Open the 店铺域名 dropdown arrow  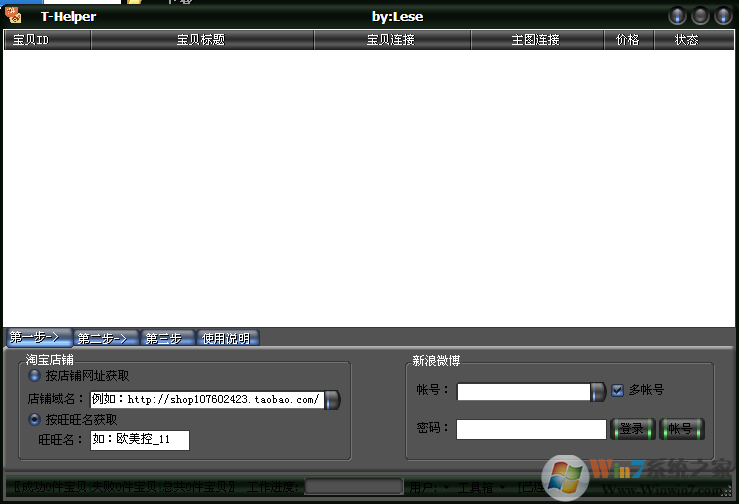click(332, 400)
